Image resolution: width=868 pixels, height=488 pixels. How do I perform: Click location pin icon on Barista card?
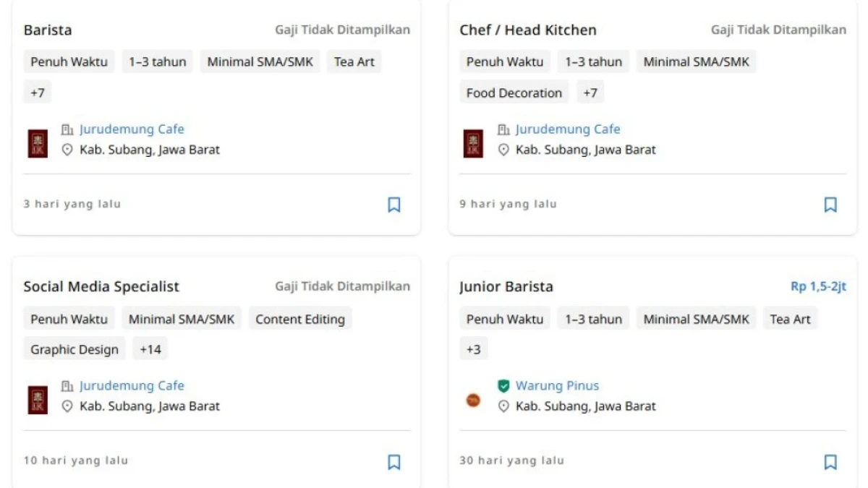click(x=67, y=150)
